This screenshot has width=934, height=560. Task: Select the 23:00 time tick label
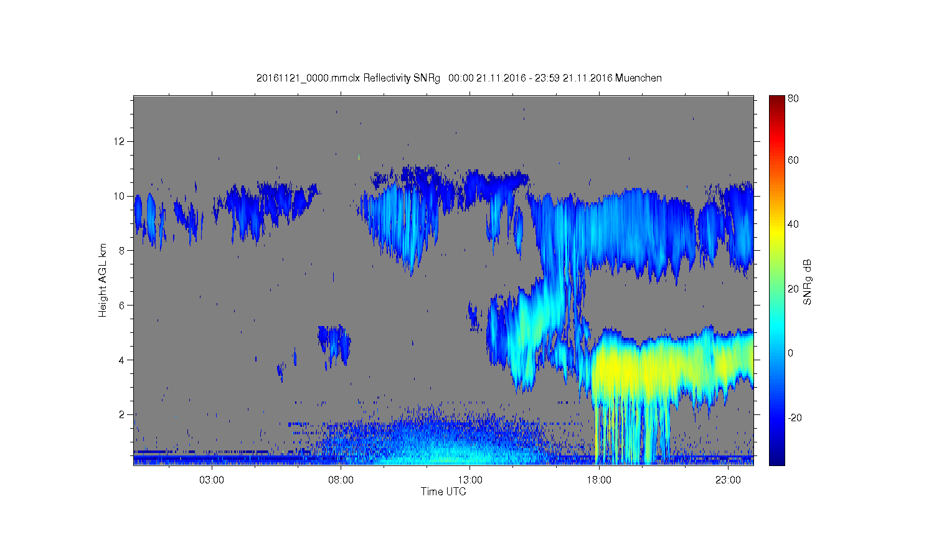(728, 480)
